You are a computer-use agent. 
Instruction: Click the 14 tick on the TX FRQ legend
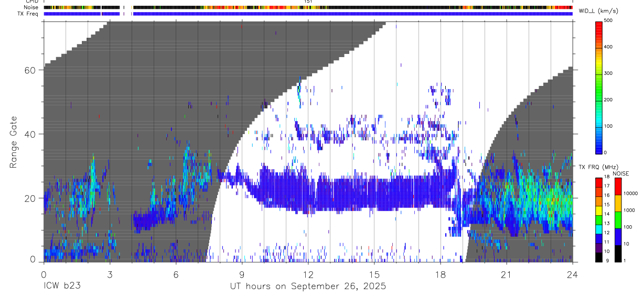click(x=607, y=215)
